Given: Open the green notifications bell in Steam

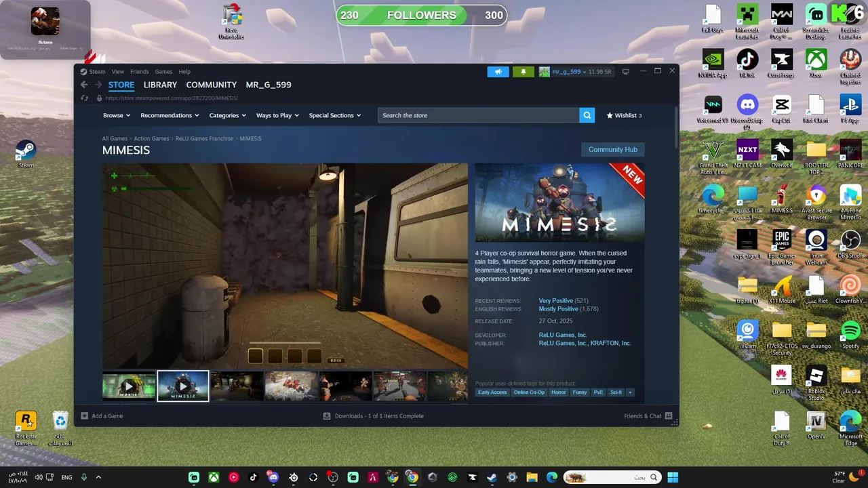Looking at the screenshot, I should [523, 71].
